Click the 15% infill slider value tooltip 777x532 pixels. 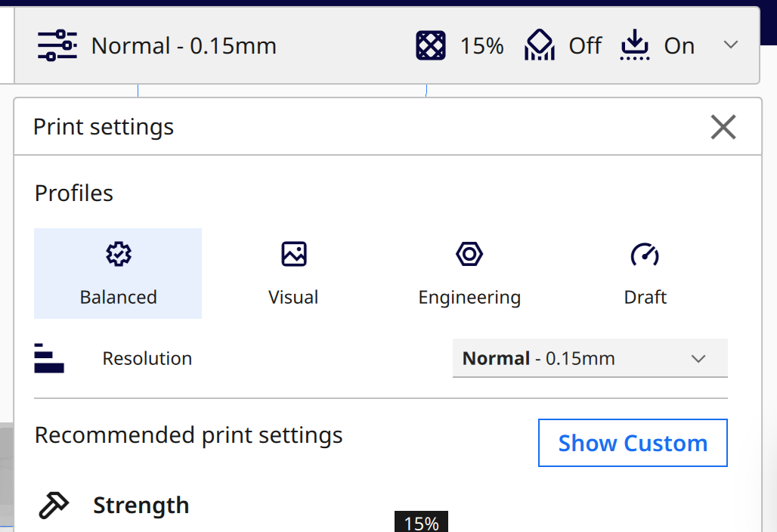click(x=421, y=523)
